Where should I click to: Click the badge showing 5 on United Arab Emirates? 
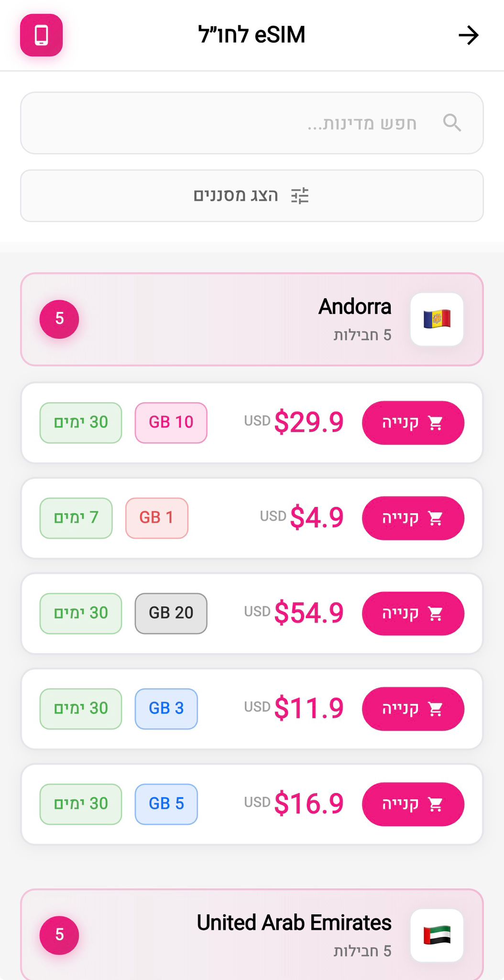tap(59, 935)
